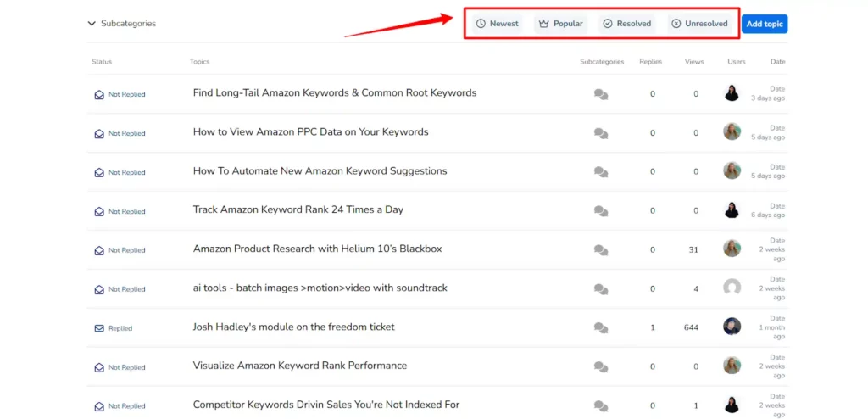The image size is (868, 419).
Task: Click envelope icon for Visualize Keyword Rank row
Action: pyautogui.click(x=99, y=367)
